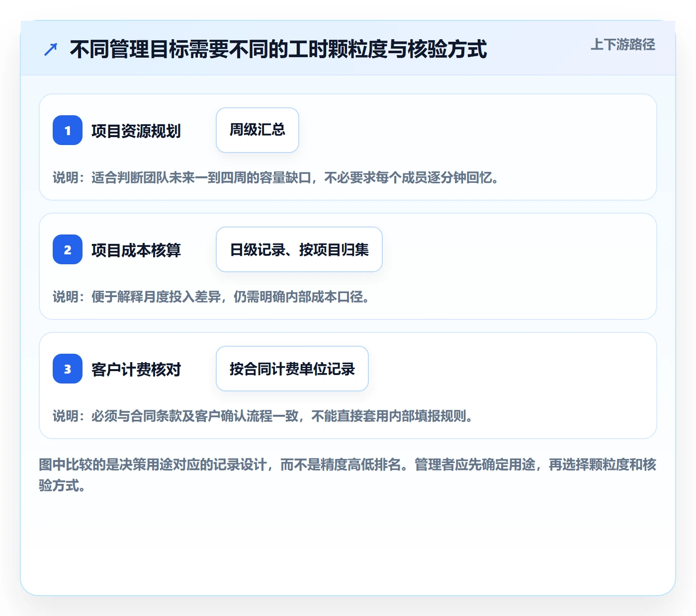696x616 pixels.
Task: Click the 上下游路径 label in the header
Action: click(x=623, y=45)
